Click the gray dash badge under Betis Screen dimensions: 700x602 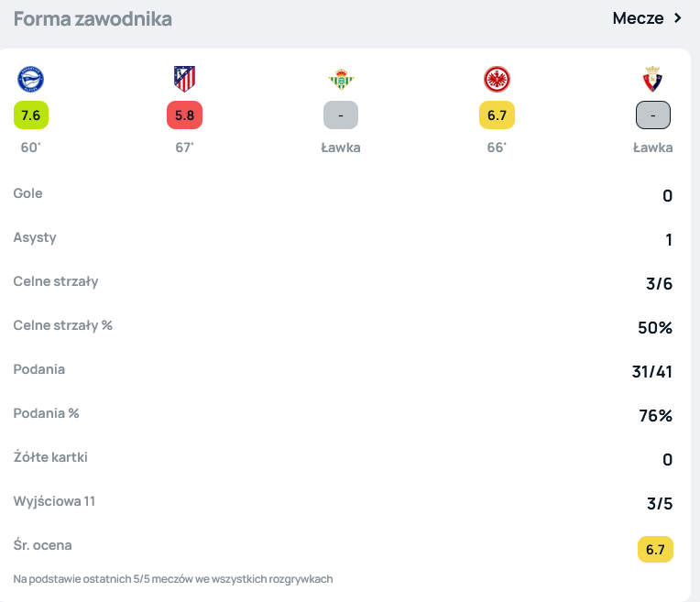tap(341, 115)
